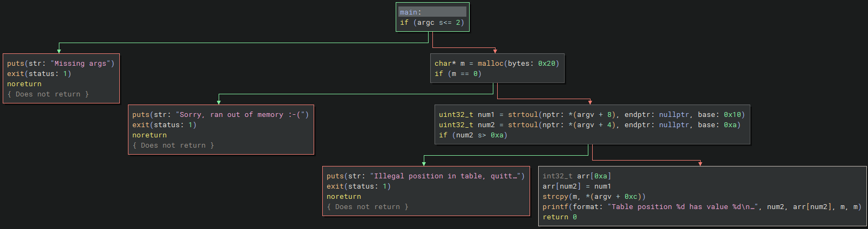Click the "Table position %d has value" format string
Image resolution: width=868 pixels, height=229 pixels.
(682, 207)
